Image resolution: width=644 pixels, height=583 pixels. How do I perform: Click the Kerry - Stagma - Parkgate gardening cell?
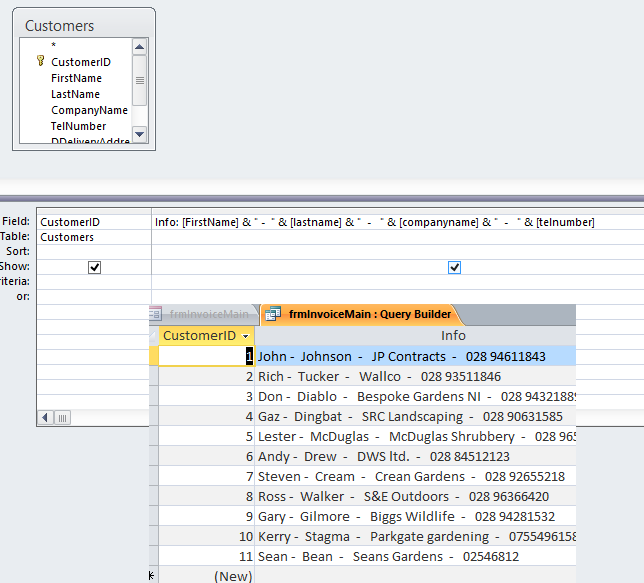(x=415, y=537)
